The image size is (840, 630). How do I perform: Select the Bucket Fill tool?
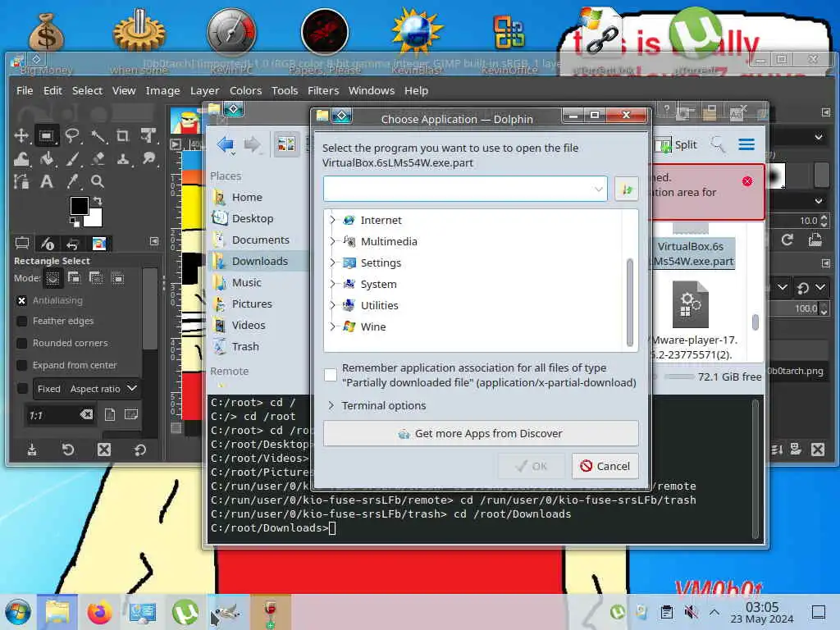[47, 158]
